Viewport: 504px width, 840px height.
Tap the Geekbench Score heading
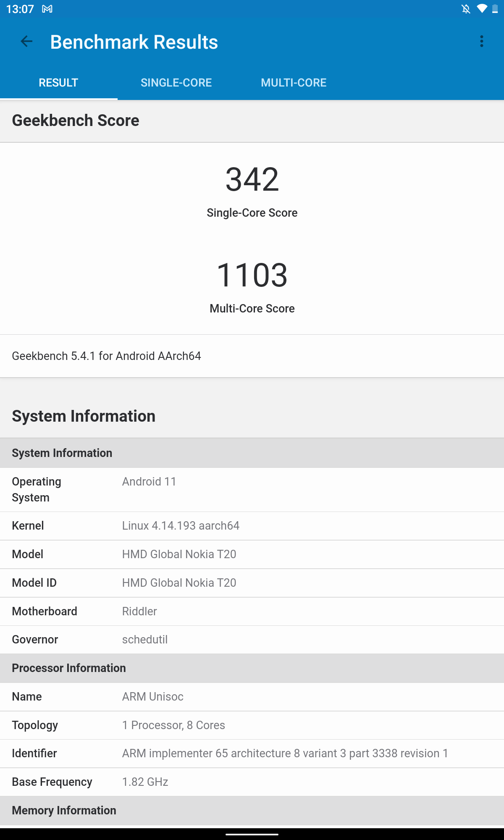point(76,121)
